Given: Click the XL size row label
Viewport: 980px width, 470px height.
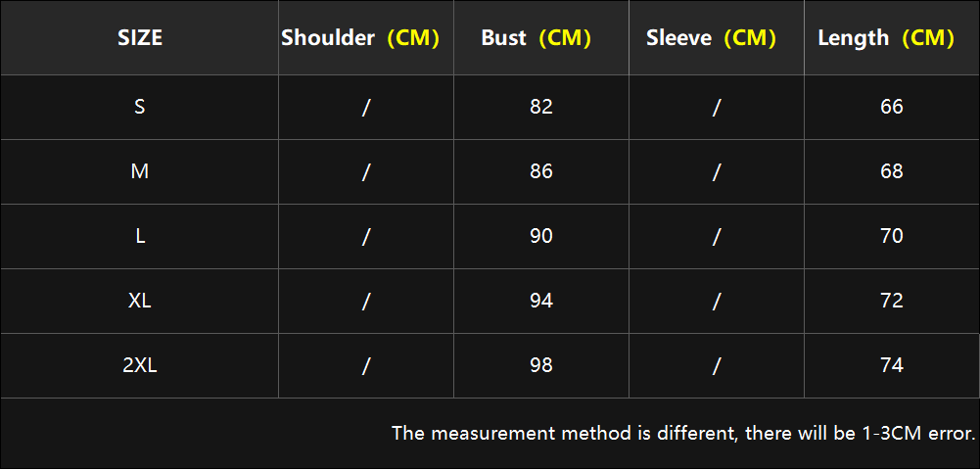Looking at the screenshot, I should (x=140, y=301).
